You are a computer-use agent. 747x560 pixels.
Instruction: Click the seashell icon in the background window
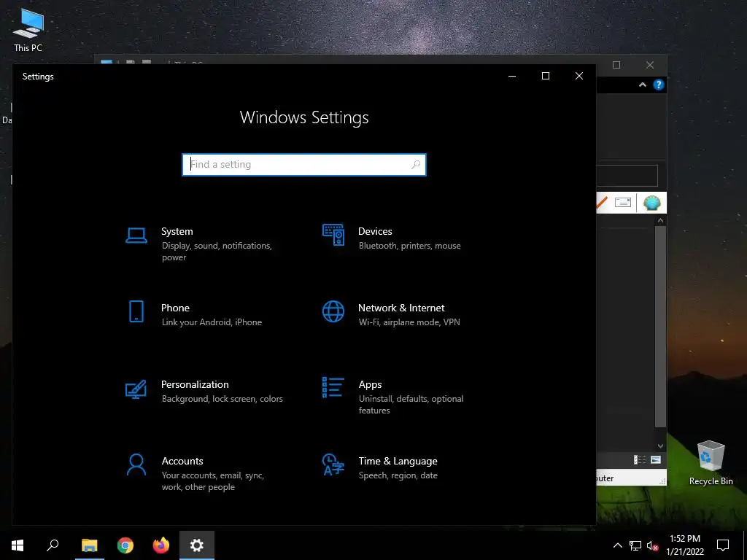pyautogui.click(x=651, y=203)
